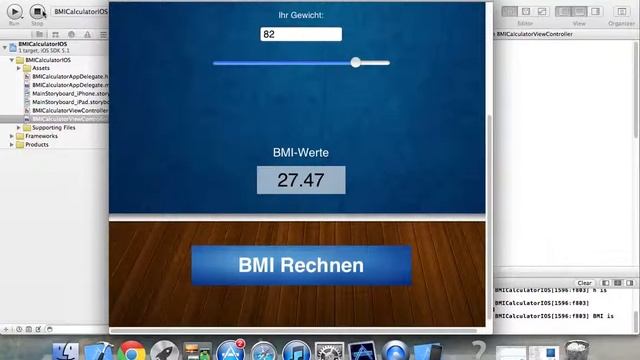Click the 27.47 BMI result field
This screenshot has height=360, width=640.
pyautogui.click(x=301, y=180)
